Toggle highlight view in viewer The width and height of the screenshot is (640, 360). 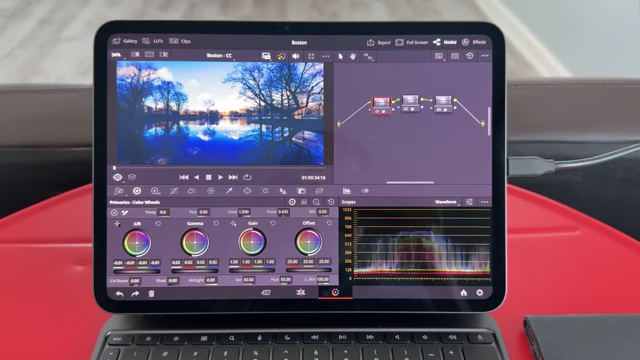[164, 54]
